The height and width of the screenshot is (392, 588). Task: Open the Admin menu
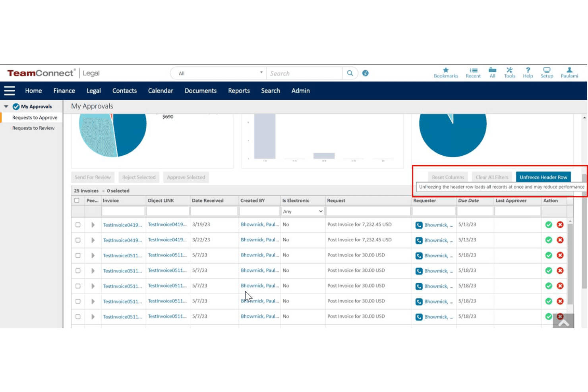tap(301, 91)
